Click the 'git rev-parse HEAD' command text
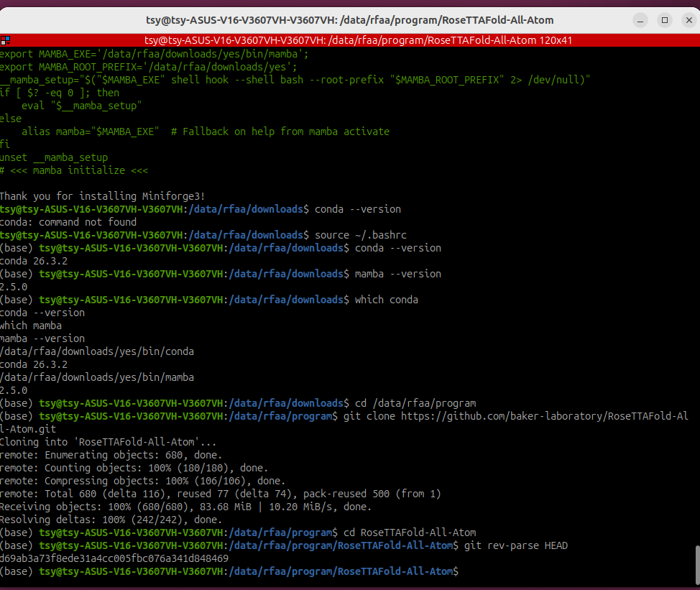The height and width of the screenshot is (590, 700). (x=515, y=545)
